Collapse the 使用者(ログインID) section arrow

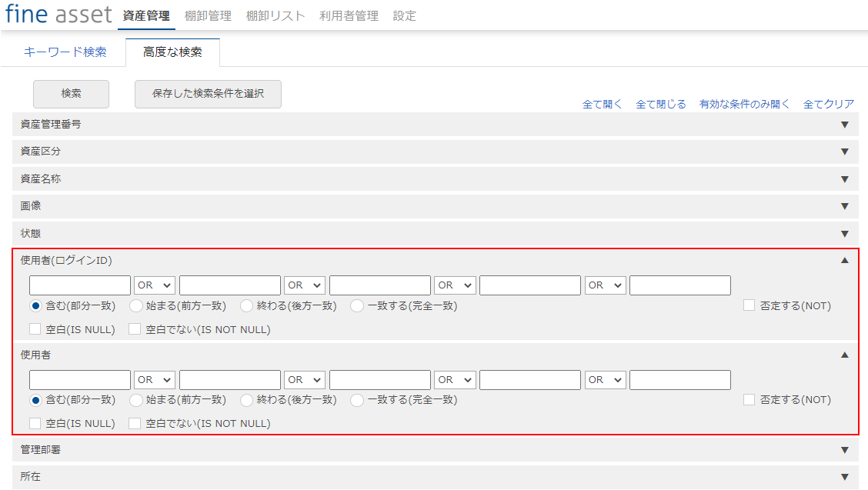coord(844,261)
